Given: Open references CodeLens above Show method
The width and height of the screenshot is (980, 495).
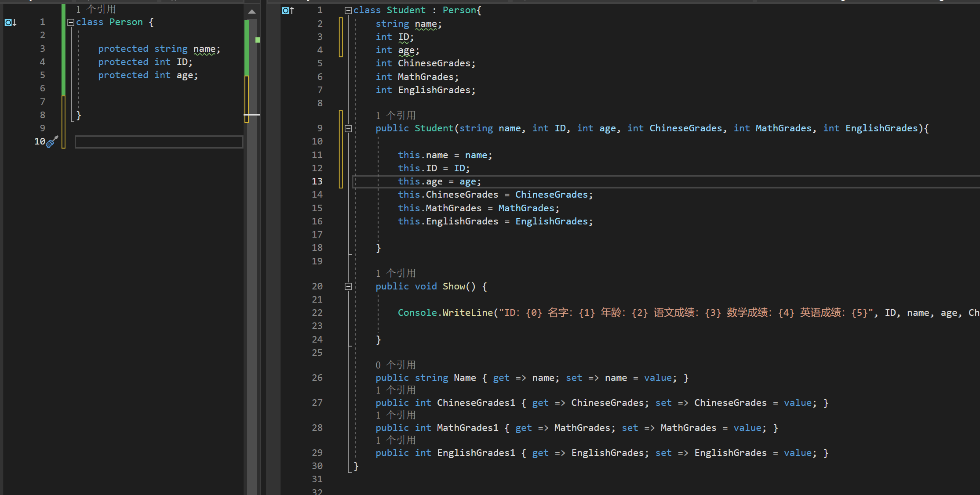Looking at the screenshot, I should (x=395, y=273).
